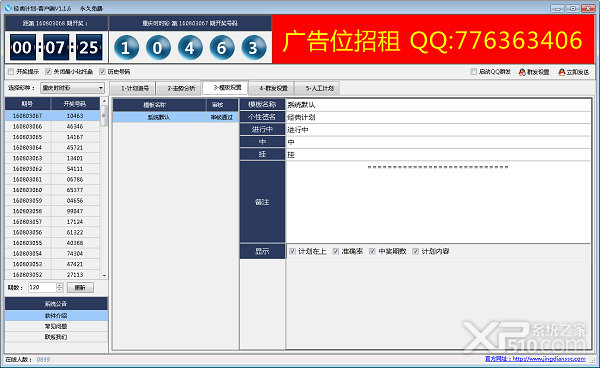This screenshot has width=600, height=368.
Task: Open the website link in the status bar
Action: point(535,359)
